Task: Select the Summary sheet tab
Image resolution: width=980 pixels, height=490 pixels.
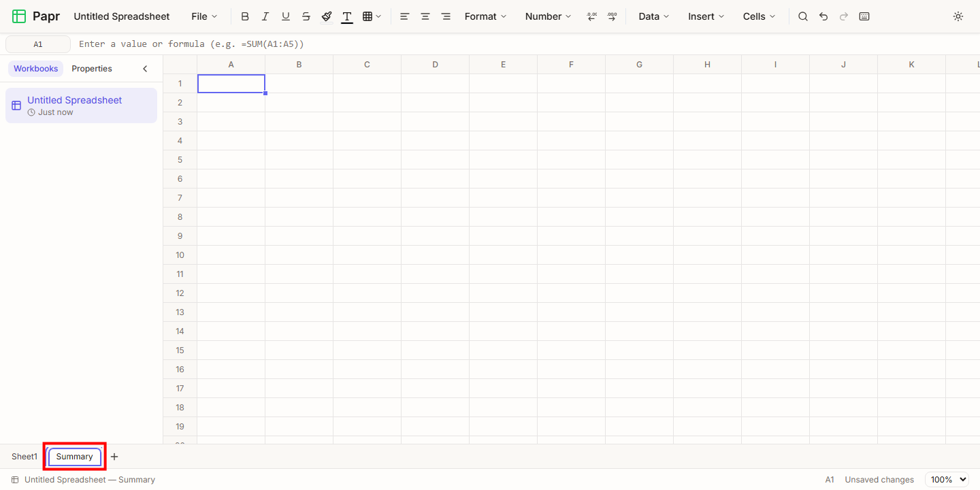Action: 75,457
